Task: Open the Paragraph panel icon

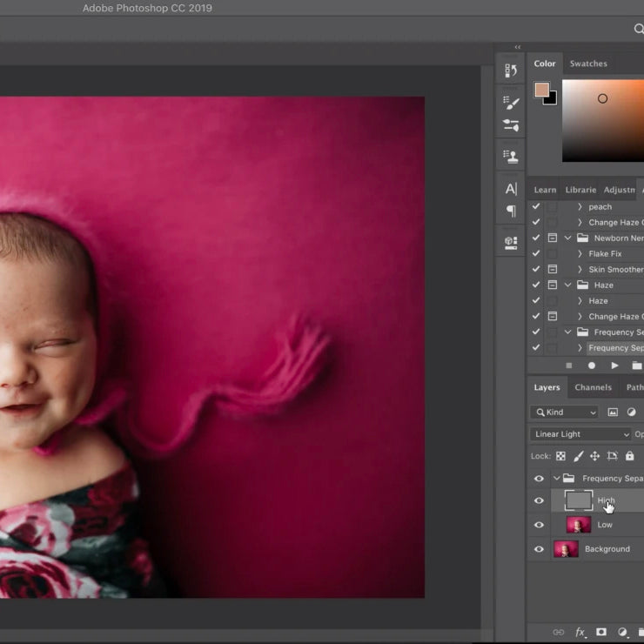Action: click(511, 211)
